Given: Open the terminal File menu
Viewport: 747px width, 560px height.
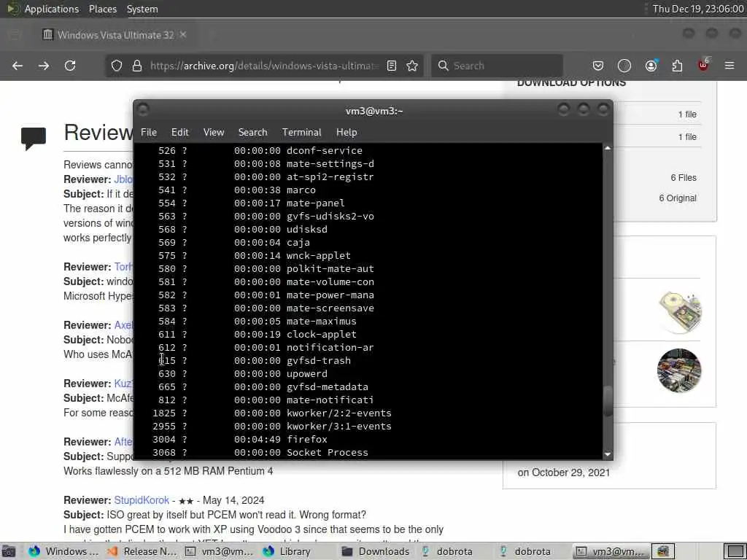Looking at the screenshot, I should pos(149,133).
